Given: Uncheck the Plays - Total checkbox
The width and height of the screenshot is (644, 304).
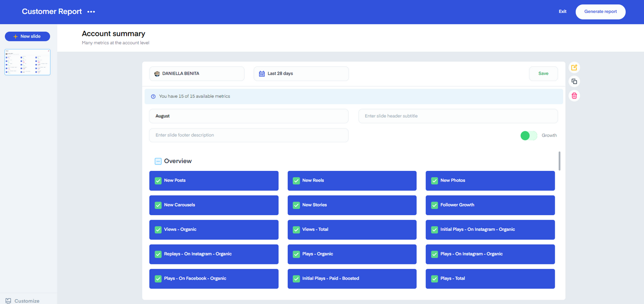Looking at the screenshot, I should 434,279.
